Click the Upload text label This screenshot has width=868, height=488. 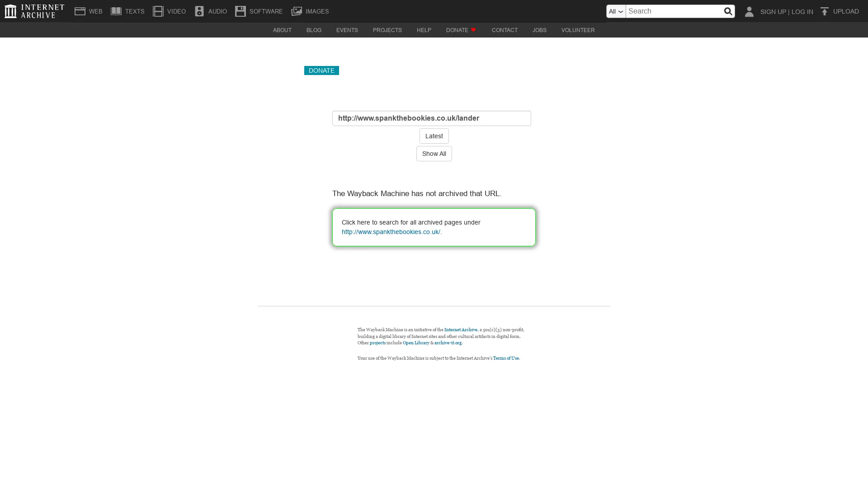pos(846,11)
